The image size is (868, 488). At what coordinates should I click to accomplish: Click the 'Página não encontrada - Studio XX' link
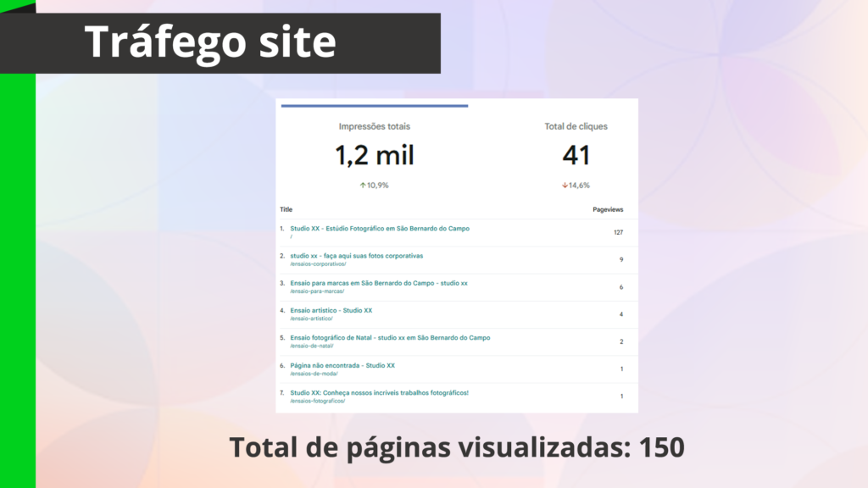[342, 365]
